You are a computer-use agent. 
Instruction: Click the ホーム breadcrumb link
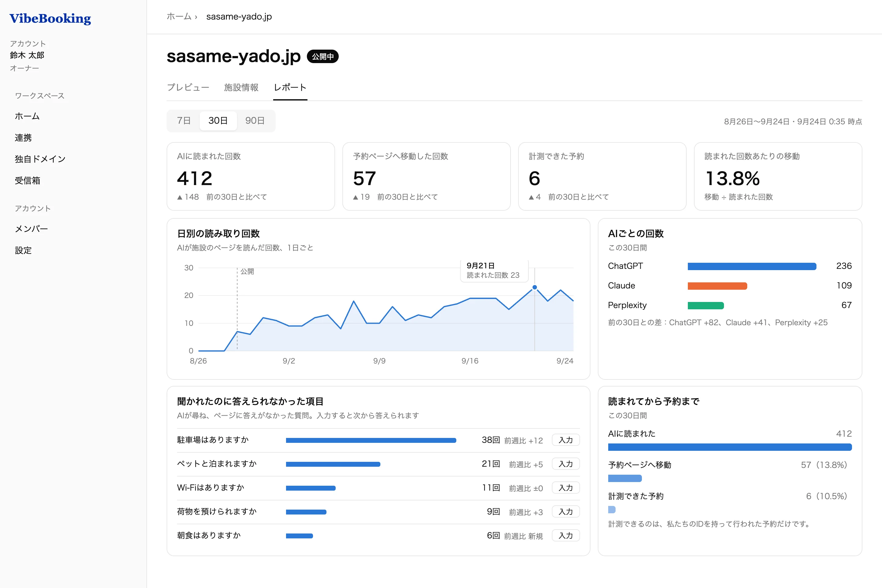click(x=179, y=17)
